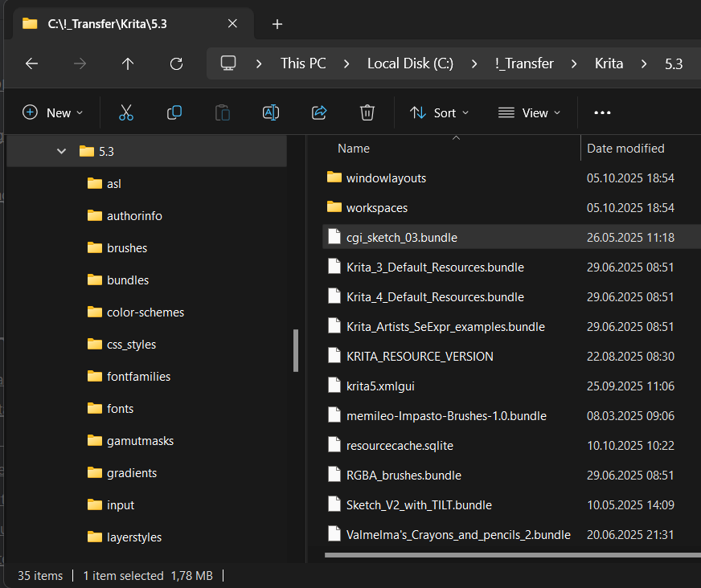Click the Cut scissors icon

pos(126,112)
